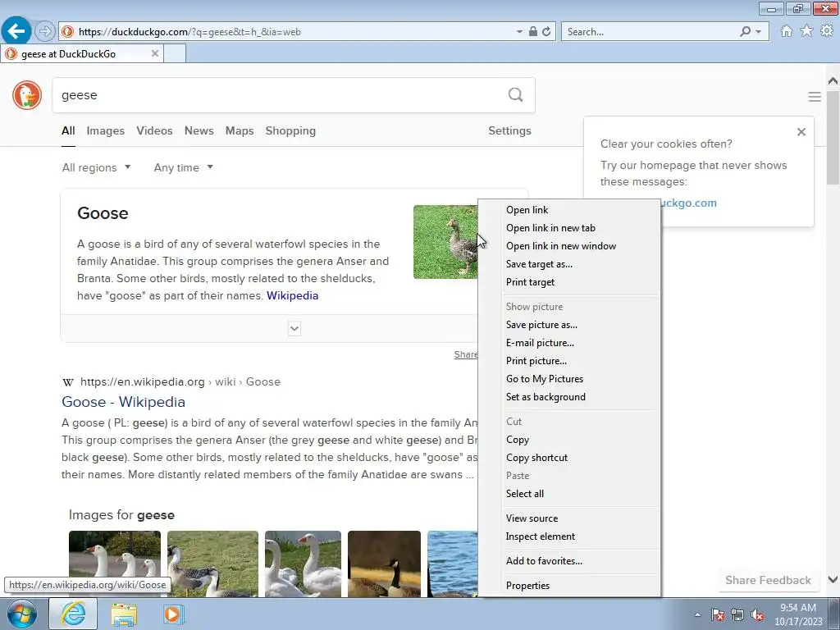This screenshot has width=840, height=630.
Task: Switch to the Videos results tab
Action: 154,130
